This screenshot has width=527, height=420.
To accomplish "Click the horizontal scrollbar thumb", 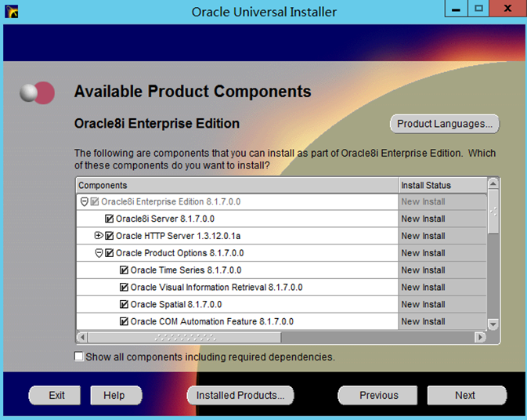I will 185,337.
